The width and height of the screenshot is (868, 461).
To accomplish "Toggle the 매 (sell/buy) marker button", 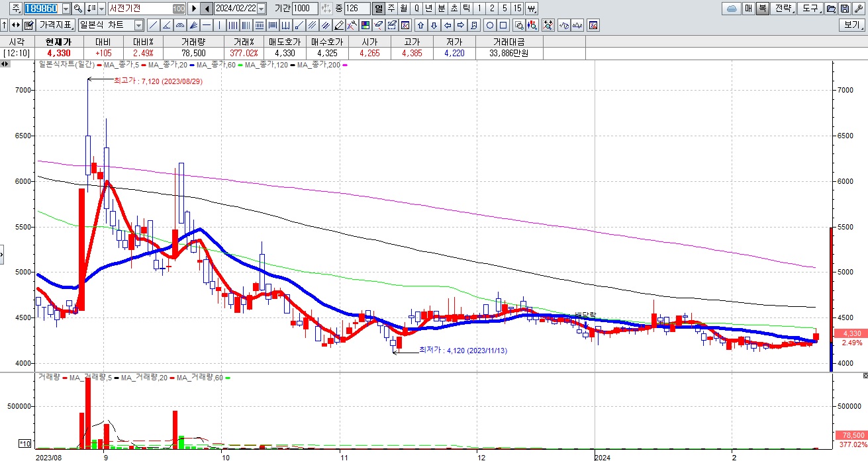I will tap(748, 9).
